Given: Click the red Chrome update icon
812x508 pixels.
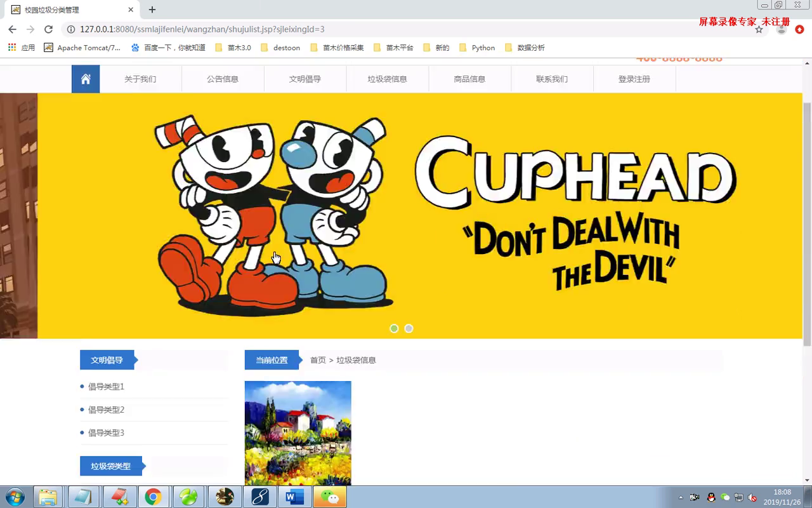Looking at the screenshot, I should point(799,29).
